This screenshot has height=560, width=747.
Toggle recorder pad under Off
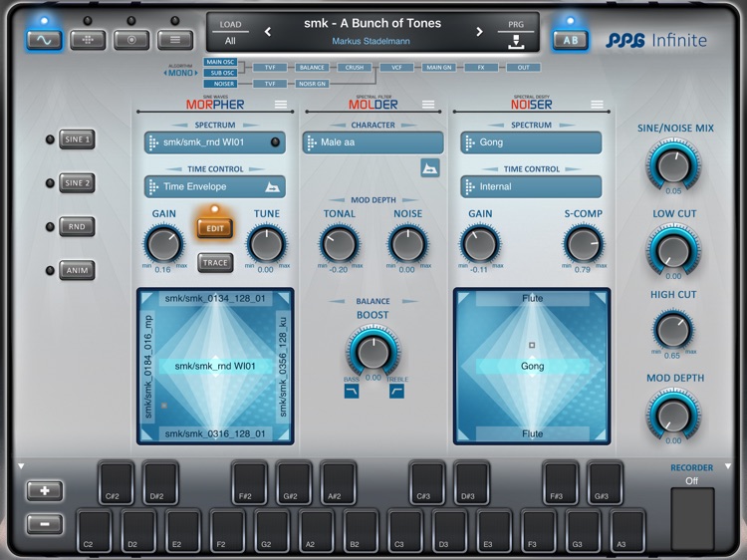[x=692, y=518]
